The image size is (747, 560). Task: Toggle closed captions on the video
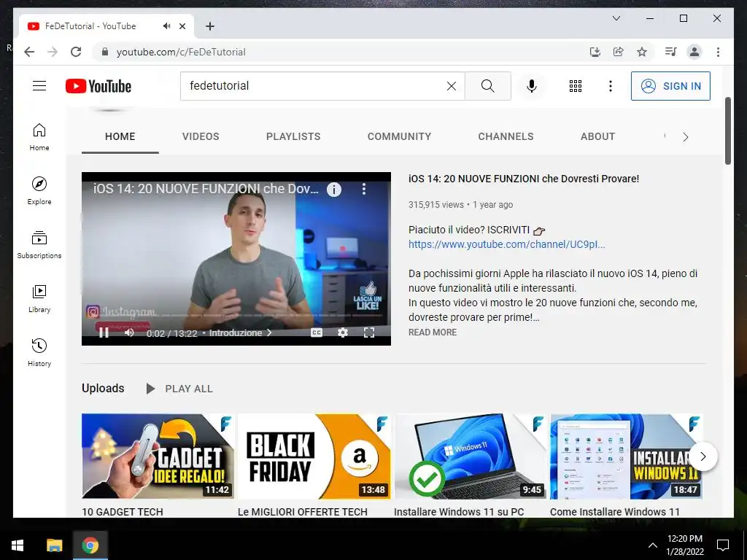pyautogui.click(x=317, y=332)
